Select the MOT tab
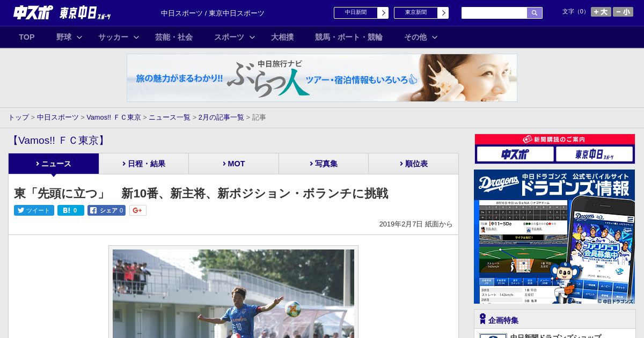This screenshot has height=338, width=644. coord(233,164)
